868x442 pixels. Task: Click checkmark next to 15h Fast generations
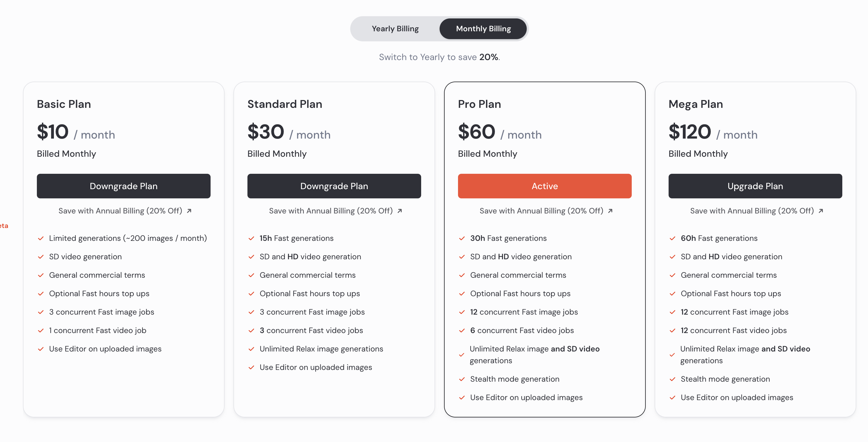(251, 238)
